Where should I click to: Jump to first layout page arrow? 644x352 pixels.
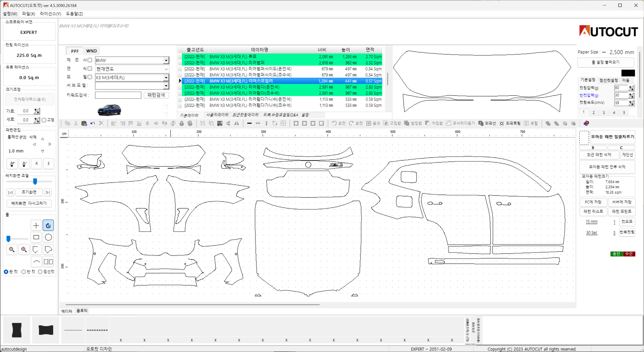[11, 192]
